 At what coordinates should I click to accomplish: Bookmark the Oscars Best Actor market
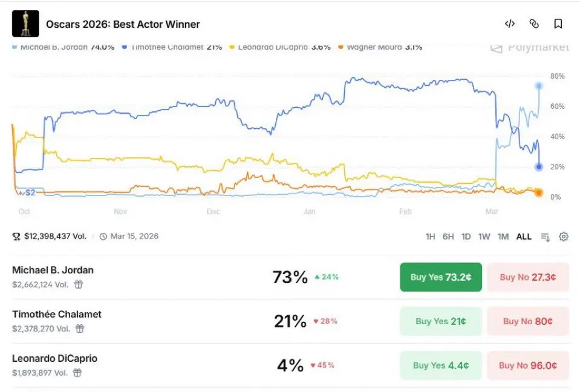pyautogui.click(x=558, y=24)
